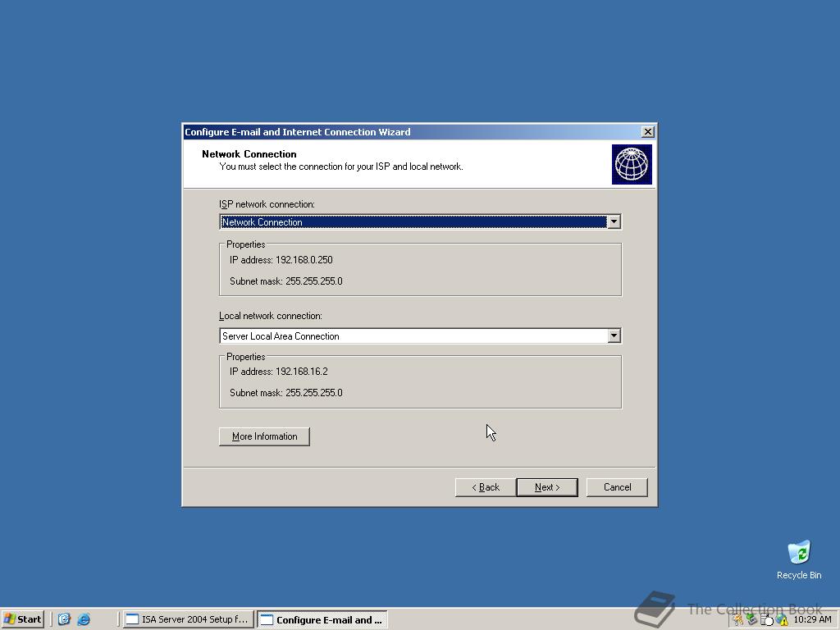Proceed with the Next button

click(547, 487)
